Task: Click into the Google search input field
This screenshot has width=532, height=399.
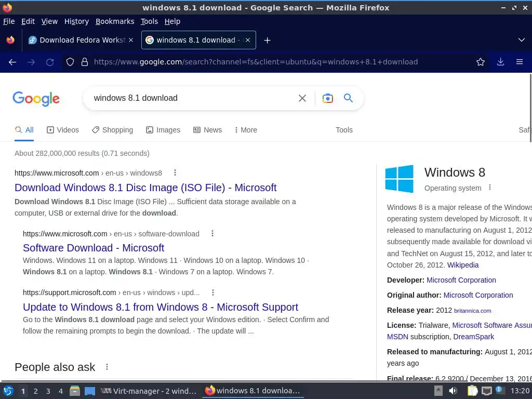Action: coord(193,98)
